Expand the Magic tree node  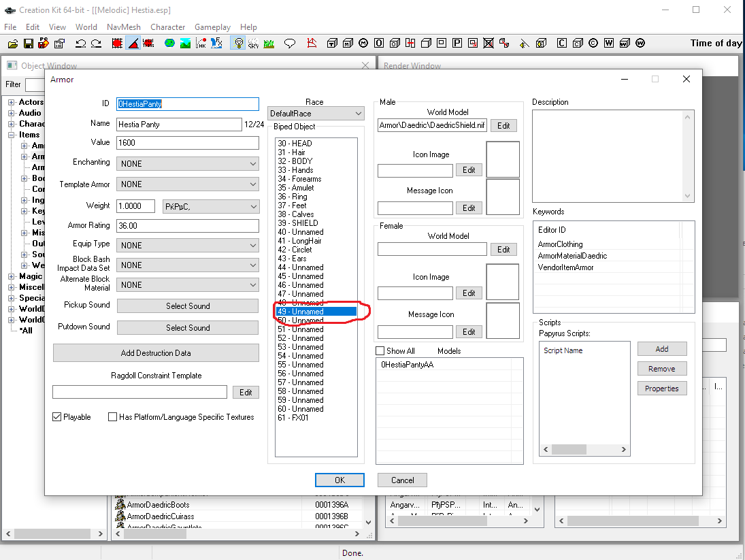point(12,276)
